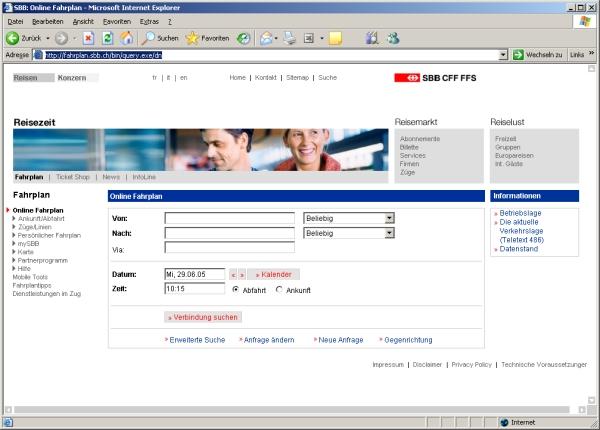Go to browser Home page icon
The height and width of the screenshot is (430, 600).
click(127, 38)
